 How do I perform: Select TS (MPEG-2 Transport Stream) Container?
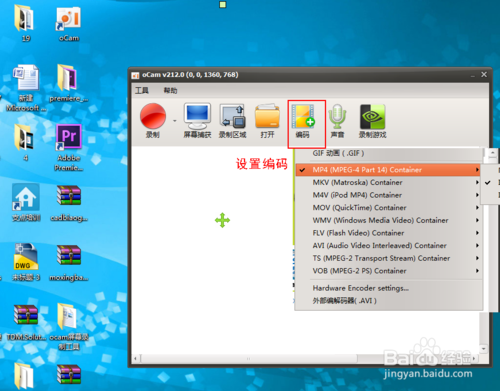[388, 258]
